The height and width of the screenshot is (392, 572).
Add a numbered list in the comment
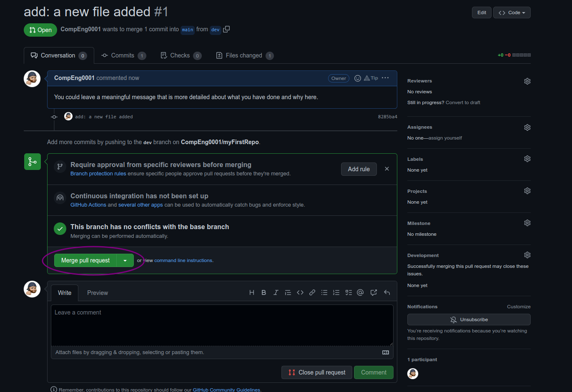click(x=336, y=292)
